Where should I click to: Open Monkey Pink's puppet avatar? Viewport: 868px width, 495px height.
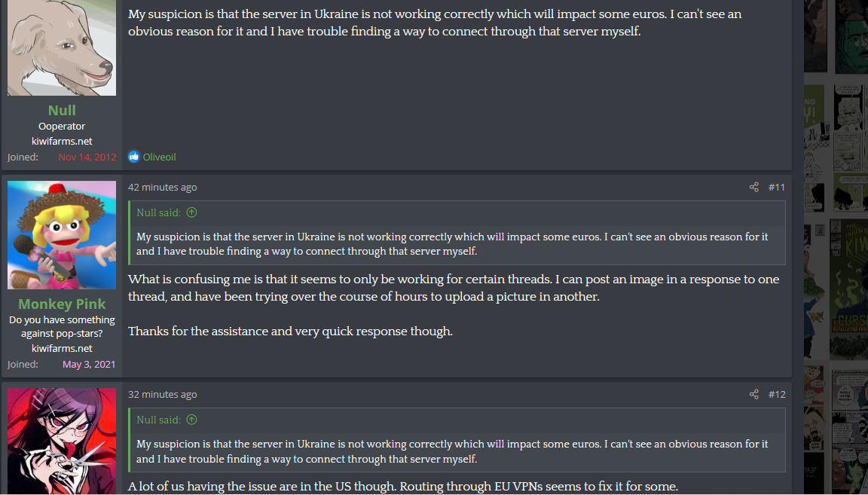62,235
